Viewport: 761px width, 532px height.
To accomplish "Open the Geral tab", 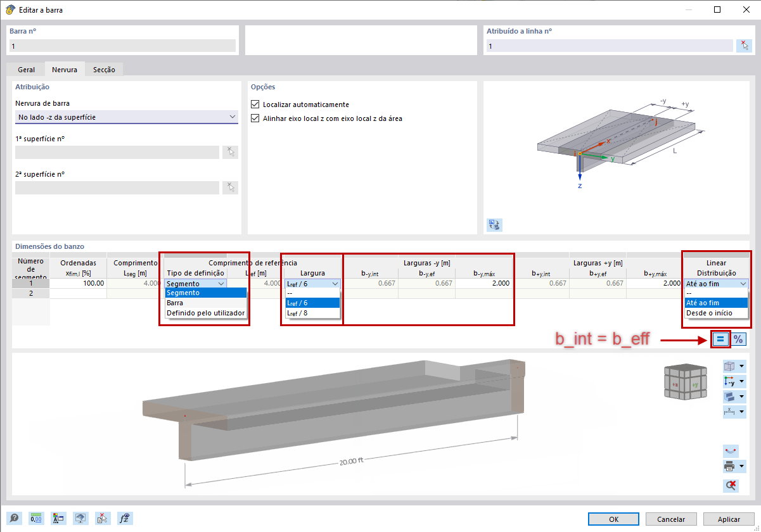I will click(25, 69).
